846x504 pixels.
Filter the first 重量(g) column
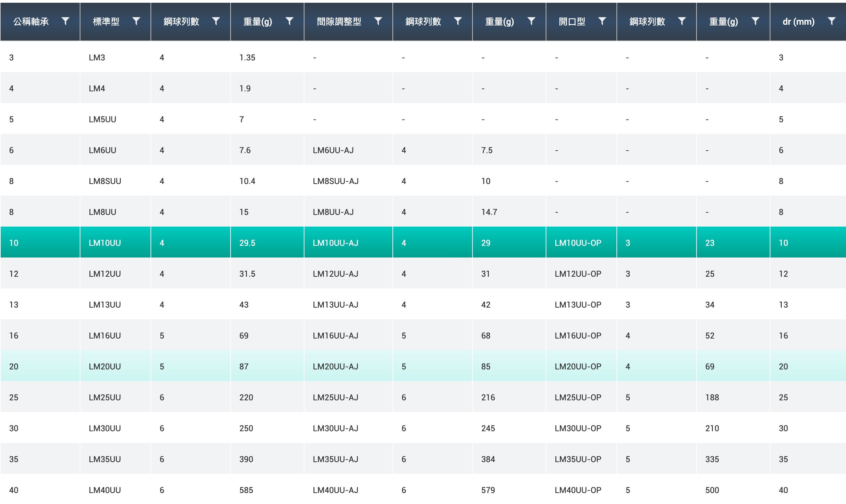click(x=289, y=21)
